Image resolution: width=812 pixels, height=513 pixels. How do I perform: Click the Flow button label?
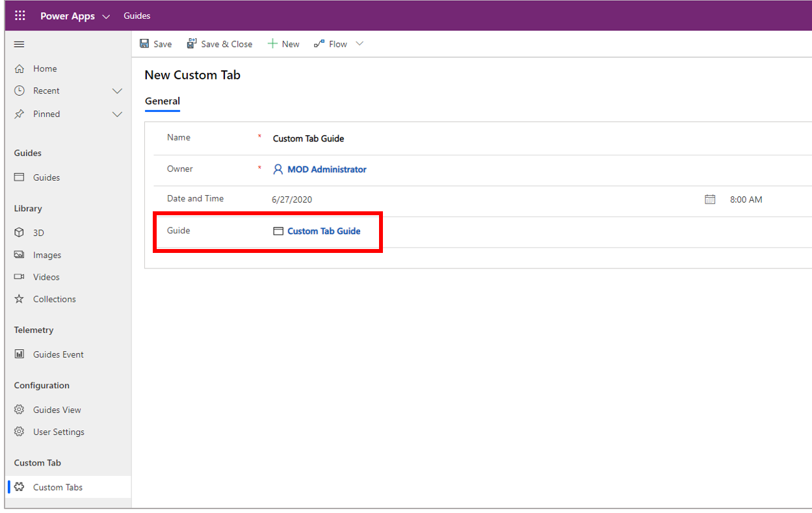[x=338, y=44]
